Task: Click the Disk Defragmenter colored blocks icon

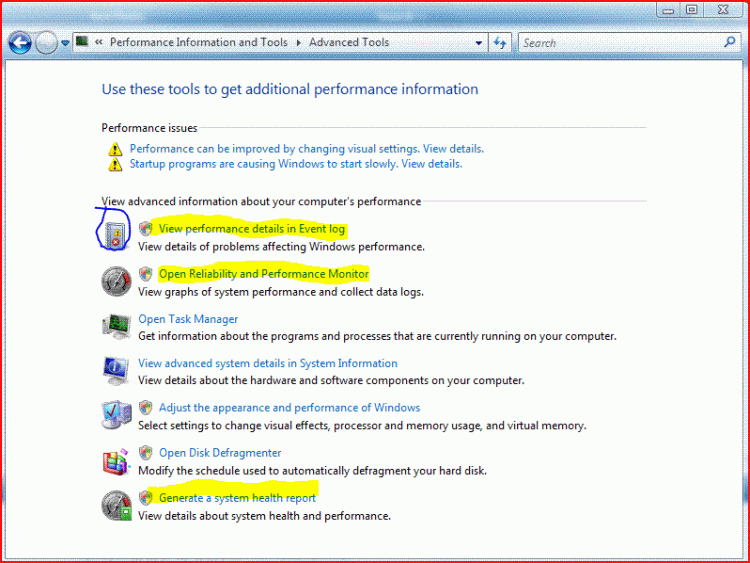Action: pyautogui.click(x=116, y=462)
